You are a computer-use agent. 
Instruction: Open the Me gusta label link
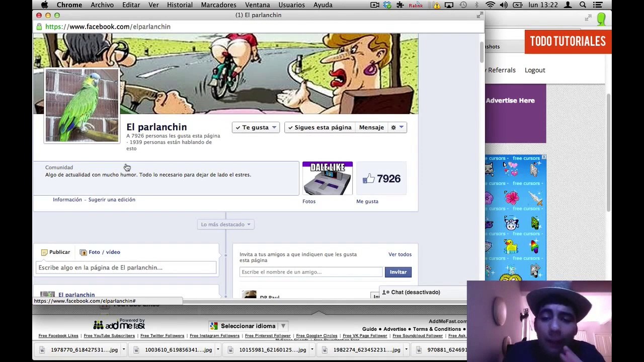pos(367,202)
